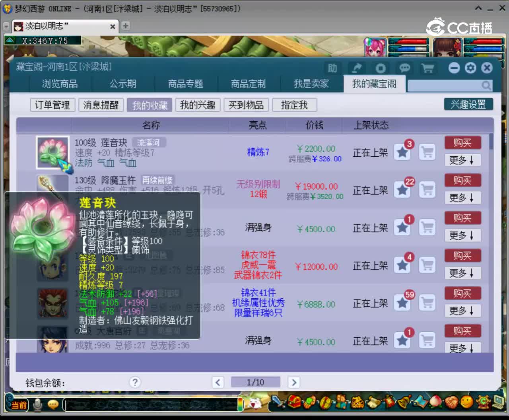Switch to the 我是卖家 tab
Image resolution: width=509 pixels, height=420 pixels.
point(311,84)
